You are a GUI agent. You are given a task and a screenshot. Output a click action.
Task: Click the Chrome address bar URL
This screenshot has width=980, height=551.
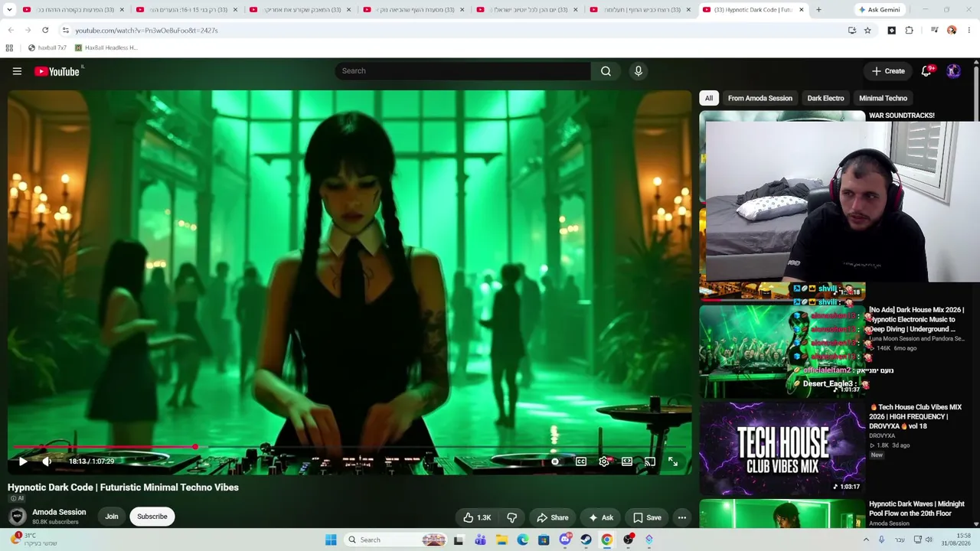point(146,30)
